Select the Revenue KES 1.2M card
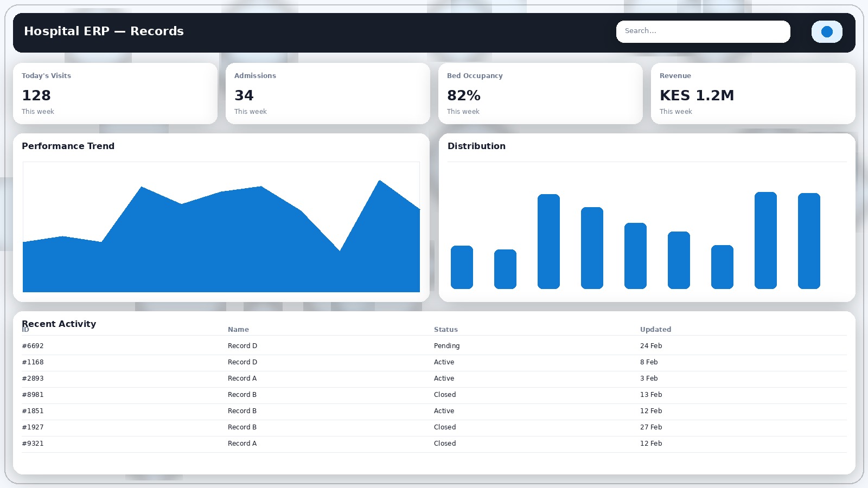 pyautogui.click(x=753, y=93)
